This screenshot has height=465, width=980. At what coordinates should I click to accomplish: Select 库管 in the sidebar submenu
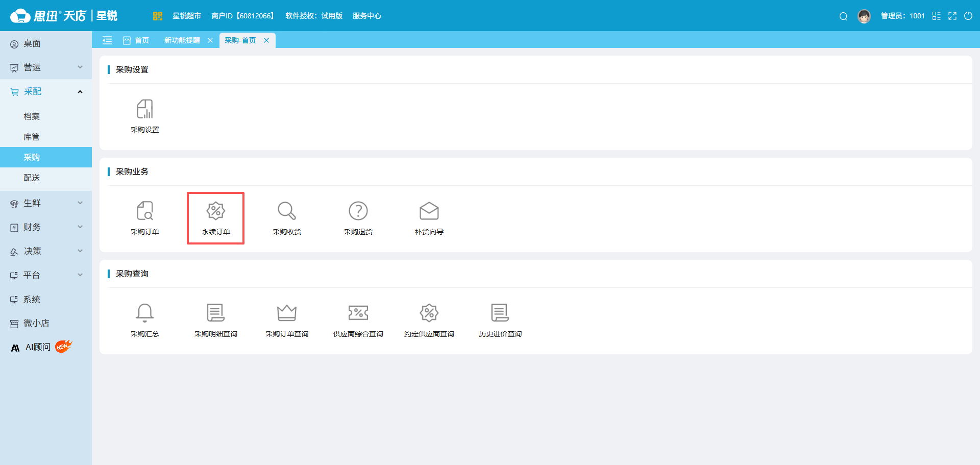coord(32,137)
